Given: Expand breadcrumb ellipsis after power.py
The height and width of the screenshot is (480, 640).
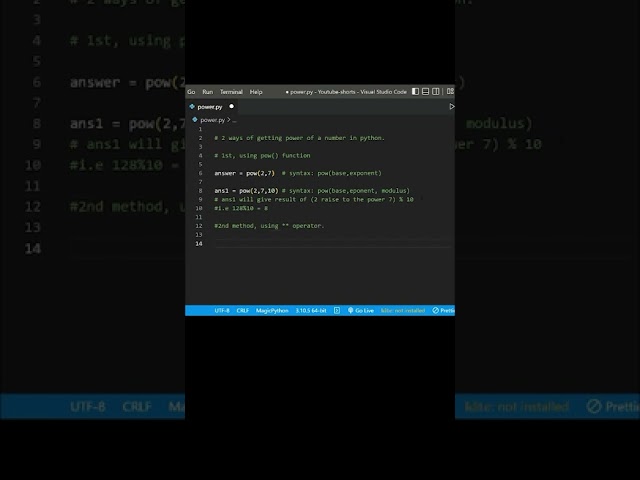Looking at the screenshot, I should (234, 120).
